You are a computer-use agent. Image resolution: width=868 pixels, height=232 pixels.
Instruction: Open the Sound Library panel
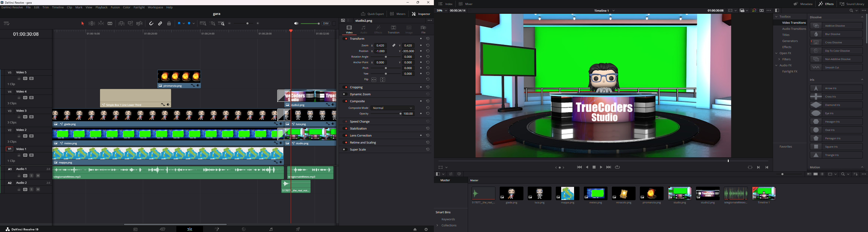tap(852, 4)
